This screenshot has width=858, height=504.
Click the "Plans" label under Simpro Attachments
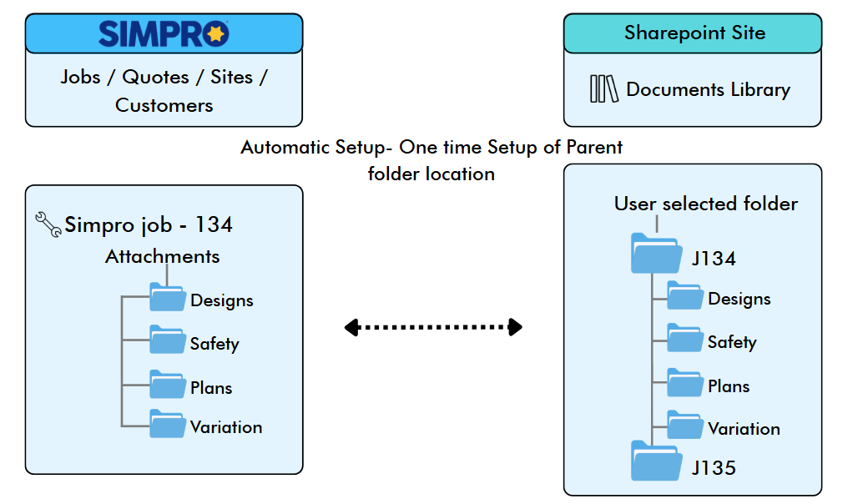pos(211,388)
